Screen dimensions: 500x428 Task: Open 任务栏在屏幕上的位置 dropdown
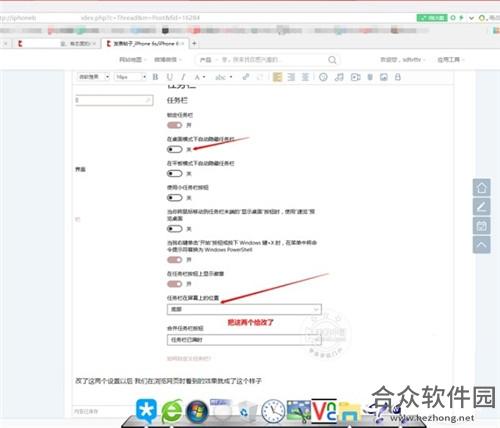pos(244,309)
